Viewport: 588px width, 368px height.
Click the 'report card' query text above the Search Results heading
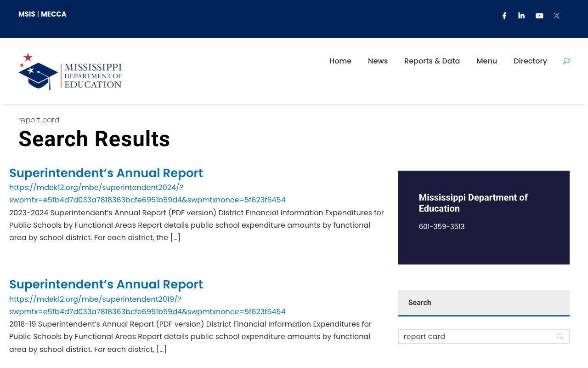[x=39, y=120]
